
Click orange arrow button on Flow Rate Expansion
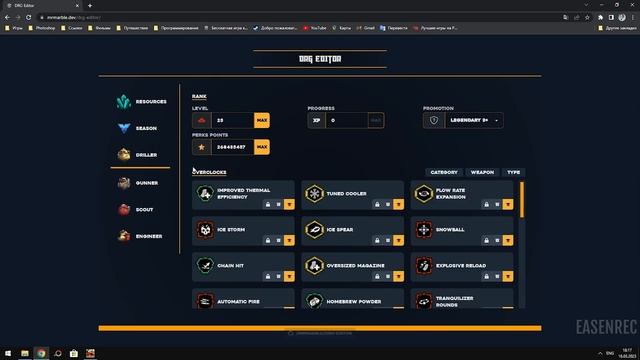point(508,204)
